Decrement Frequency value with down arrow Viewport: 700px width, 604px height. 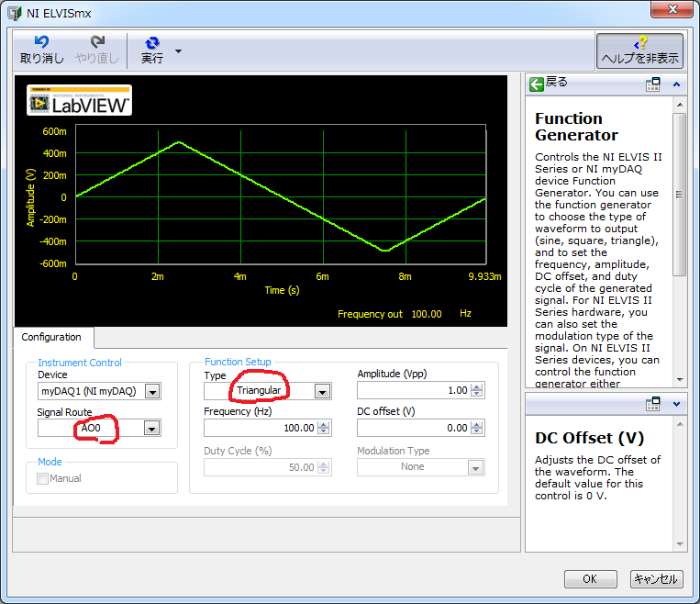(324, 432)
